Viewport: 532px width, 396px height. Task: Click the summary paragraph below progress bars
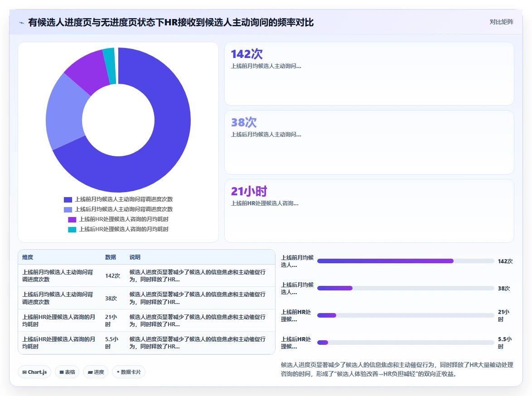click(397, 369)
